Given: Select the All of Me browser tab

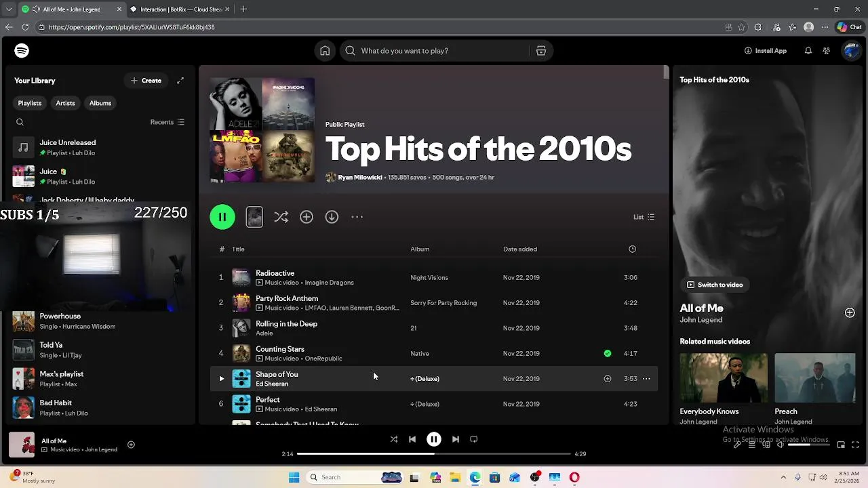Looking at the screenshot, I should (72, 9).
